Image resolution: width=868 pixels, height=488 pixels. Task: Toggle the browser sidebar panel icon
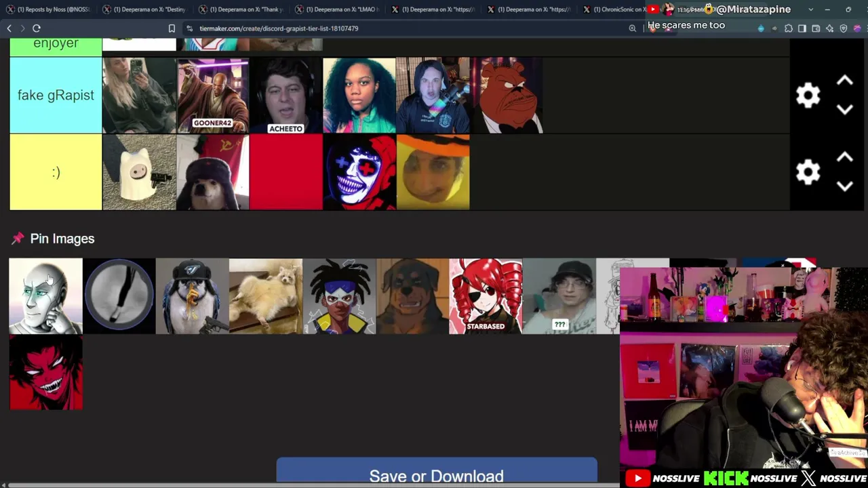click(802, 28)
